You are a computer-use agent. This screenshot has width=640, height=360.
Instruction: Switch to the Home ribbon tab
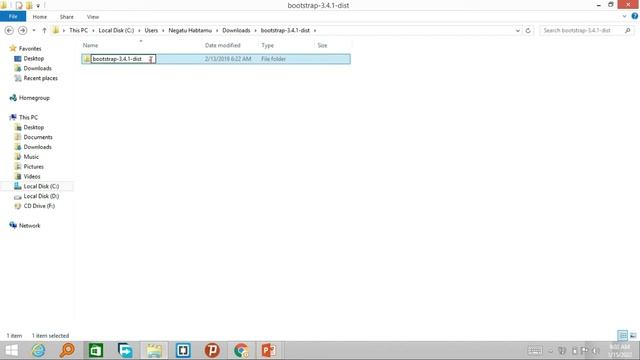click(x=40, y=17)
